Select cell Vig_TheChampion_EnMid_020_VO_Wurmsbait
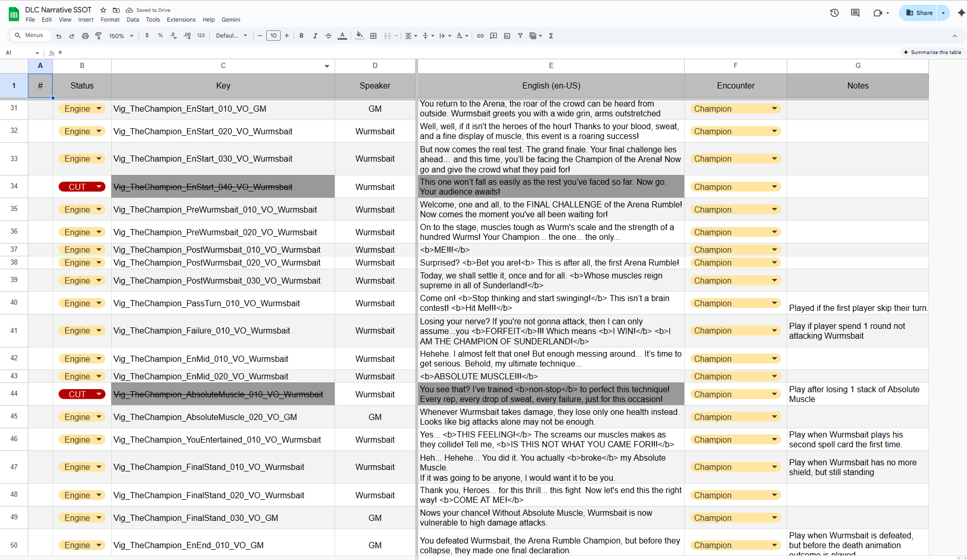 (x=223, y=376)
